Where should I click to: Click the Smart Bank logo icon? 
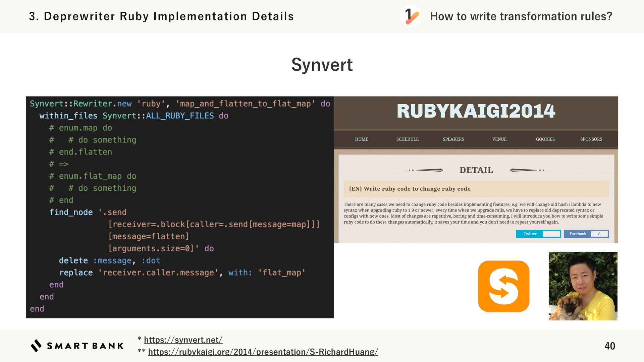click(36, 346)
